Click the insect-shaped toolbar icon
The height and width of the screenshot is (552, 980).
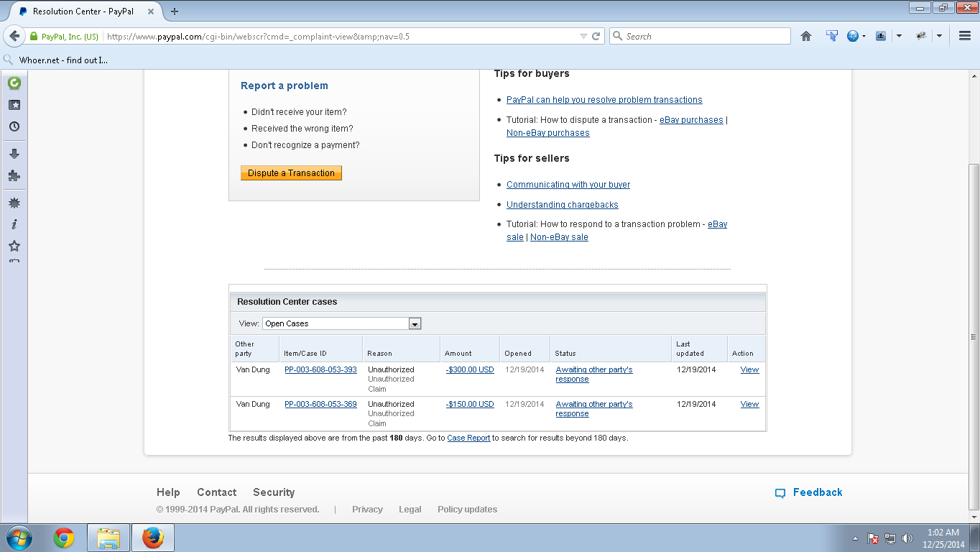tap(921, 36)
